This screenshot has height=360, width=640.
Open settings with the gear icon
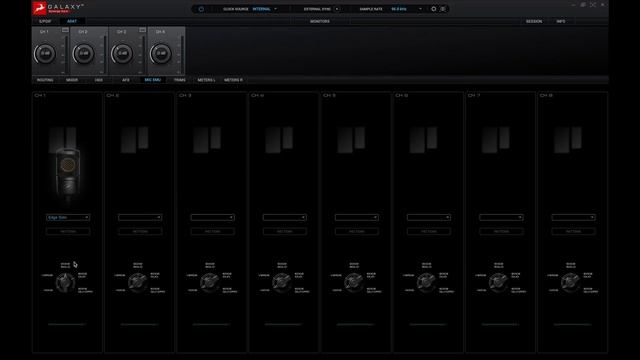433,9
